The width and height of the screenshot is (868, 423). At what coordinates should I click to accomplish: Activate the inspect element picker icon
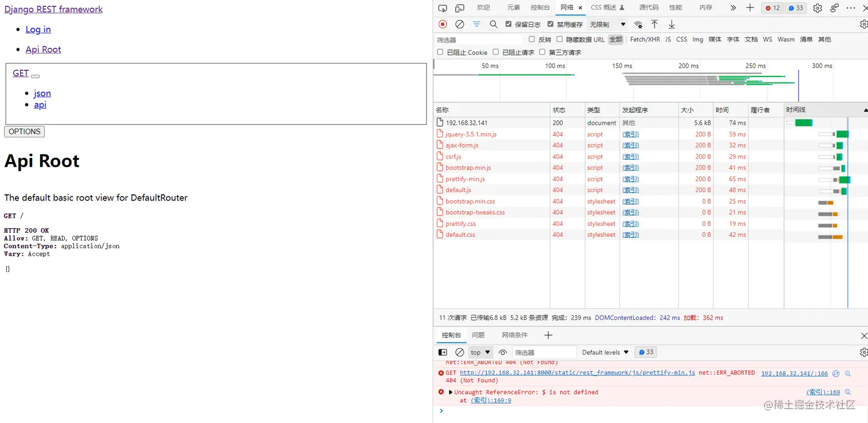pyautogui.click(x=443, y=8)
